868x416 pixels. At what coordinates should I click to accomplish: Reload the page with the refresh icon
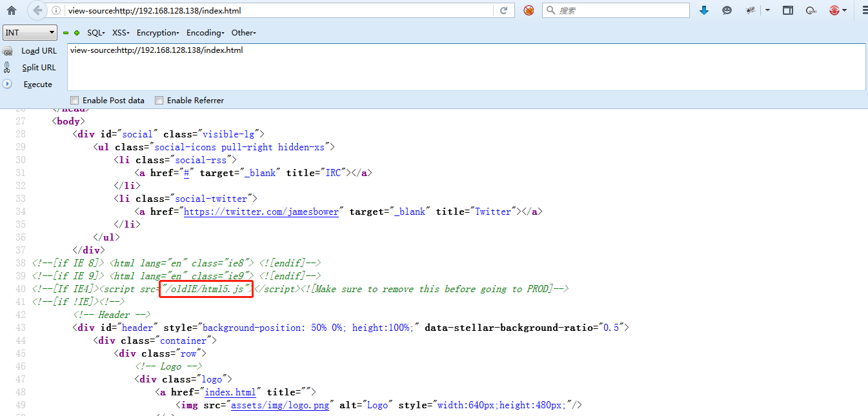(504, 10)
